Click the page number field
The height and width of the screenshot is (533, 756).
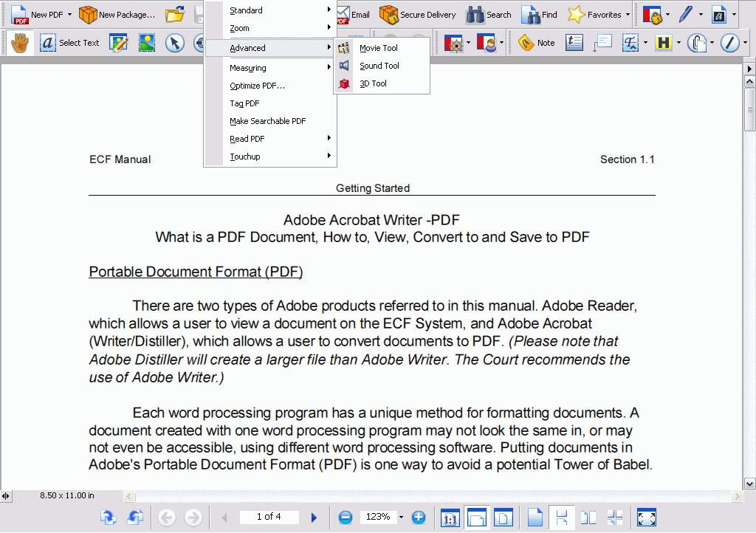pyautogui.click(x=269, y=517)
